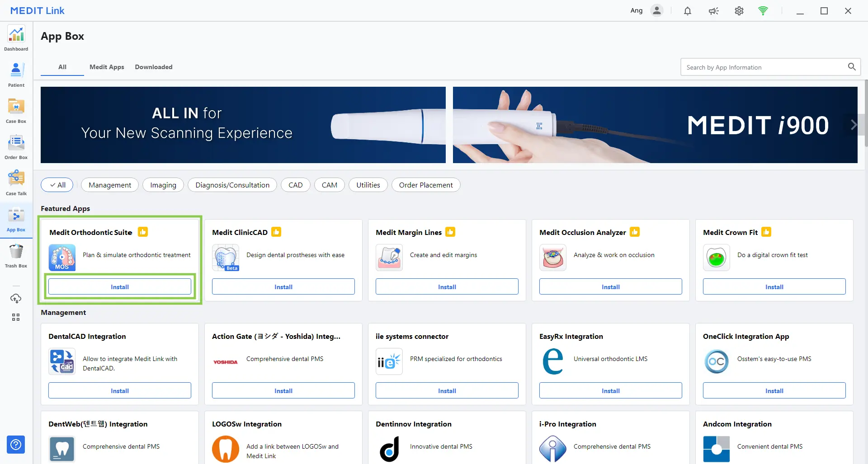Viewport: 868px width, 464px height.
Task: Advance banner with right chevron arrow
Action: pyautogui.click(x=853, y=125)
